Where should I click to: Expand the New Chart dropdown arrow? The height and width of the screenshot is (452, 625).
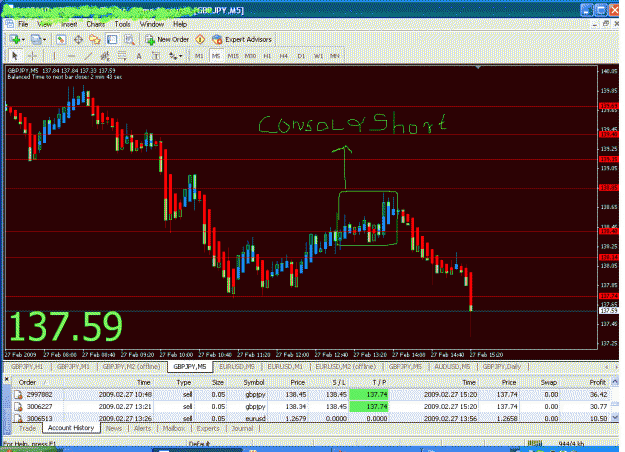pyautogui.click(x=23, y=39)
